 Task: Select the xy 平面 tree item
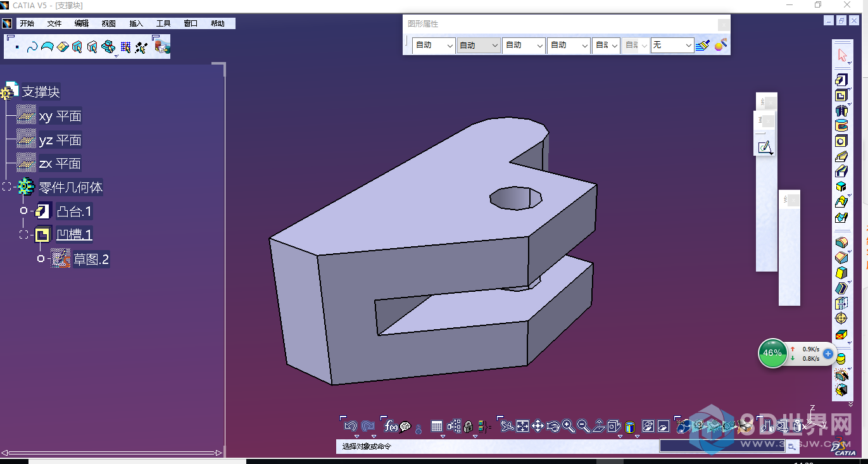coord(60,116)
